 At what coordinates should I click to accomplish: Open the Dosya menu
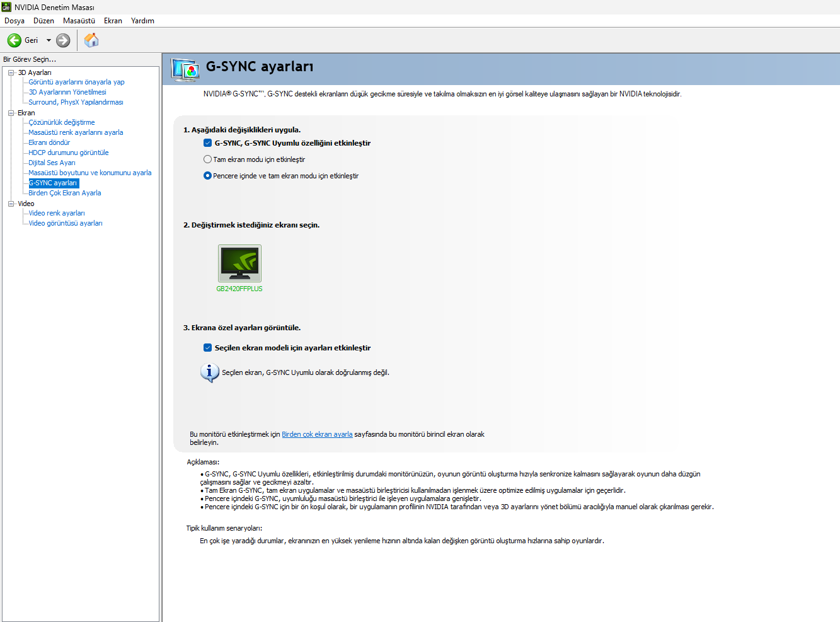(14, 21)
